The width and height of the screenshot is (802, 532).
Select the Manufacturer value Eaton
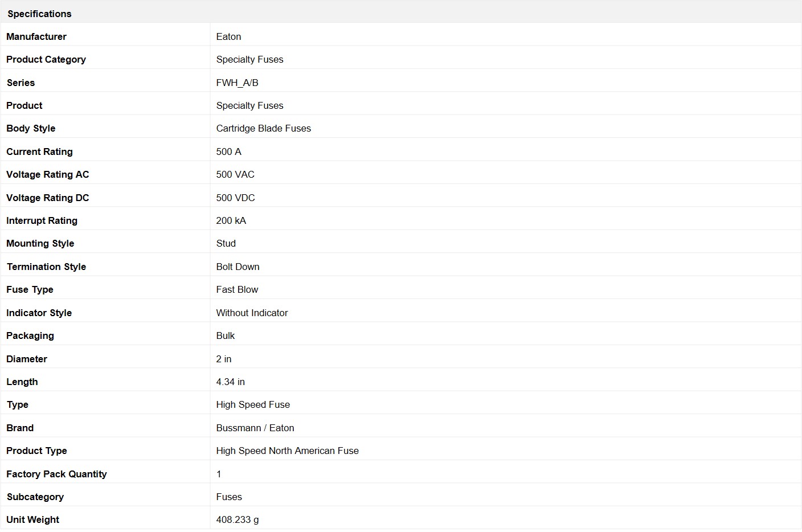pos(228,36)
